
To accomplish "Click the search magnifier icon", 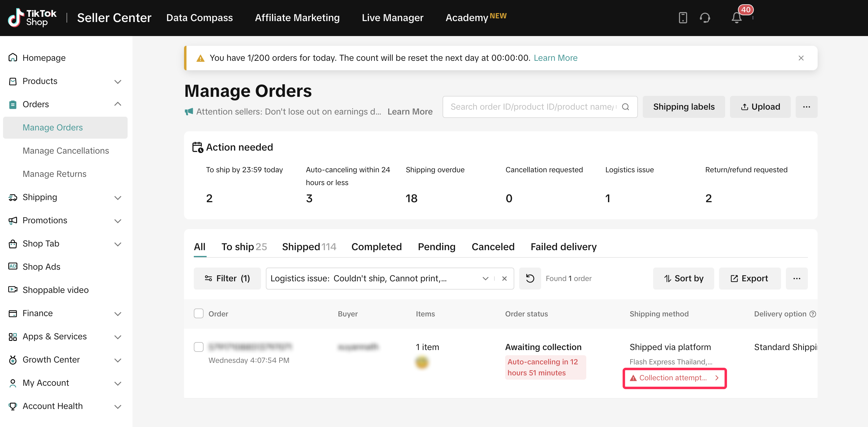I will pos(625,107).
